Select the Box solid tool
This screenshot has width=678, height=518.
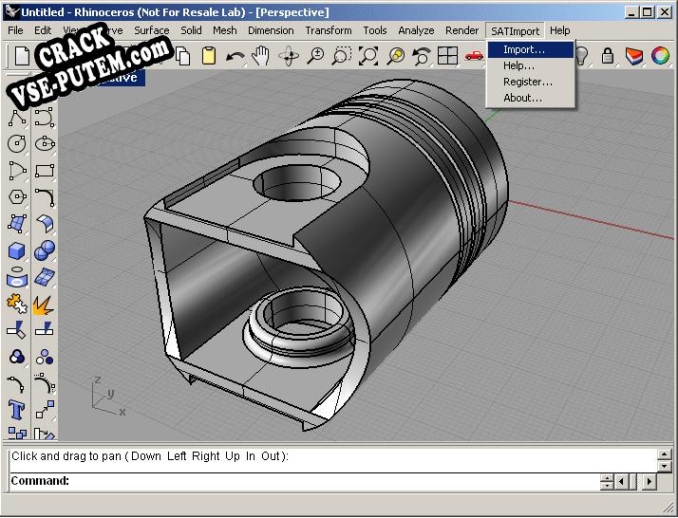click(x=17, y=251)
